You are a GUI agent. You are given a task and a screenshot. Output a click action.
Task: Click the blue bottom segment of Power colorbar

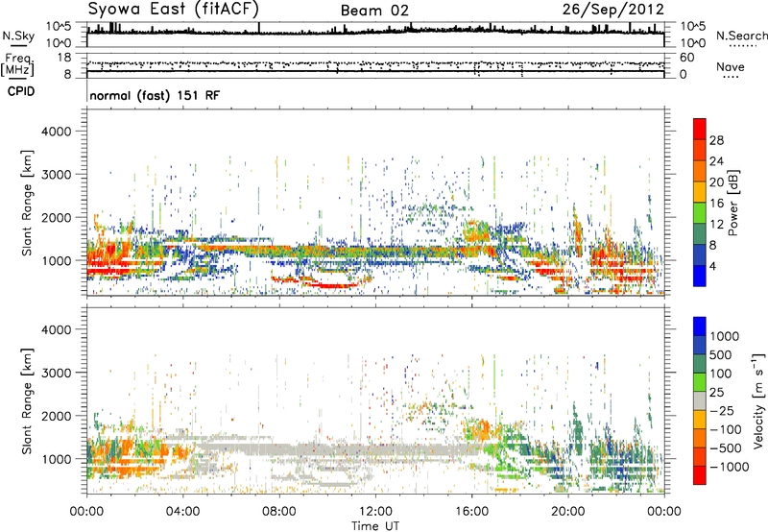pyautogui.click(x=700, y=276)
